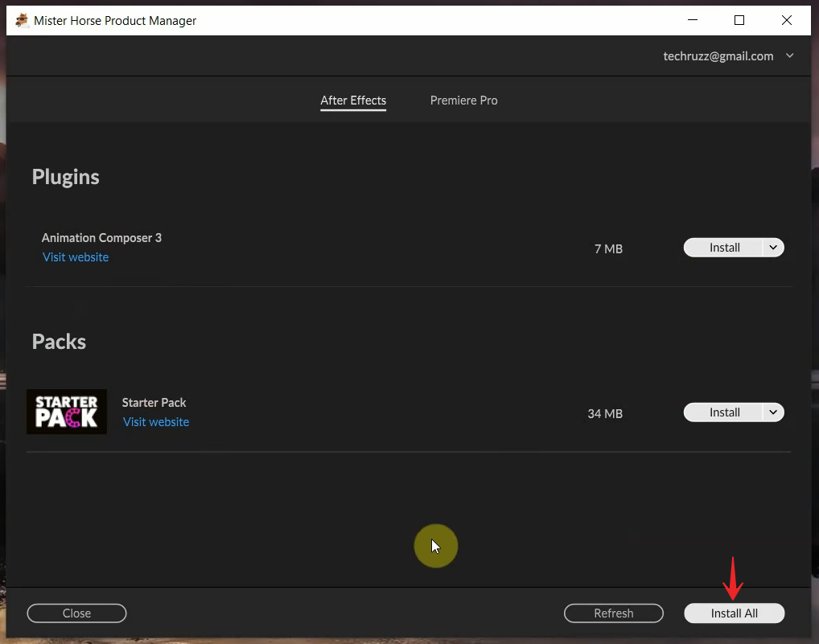Install the Starter Pack
This screenshot has width=819, height=644.
pos(724,412)
